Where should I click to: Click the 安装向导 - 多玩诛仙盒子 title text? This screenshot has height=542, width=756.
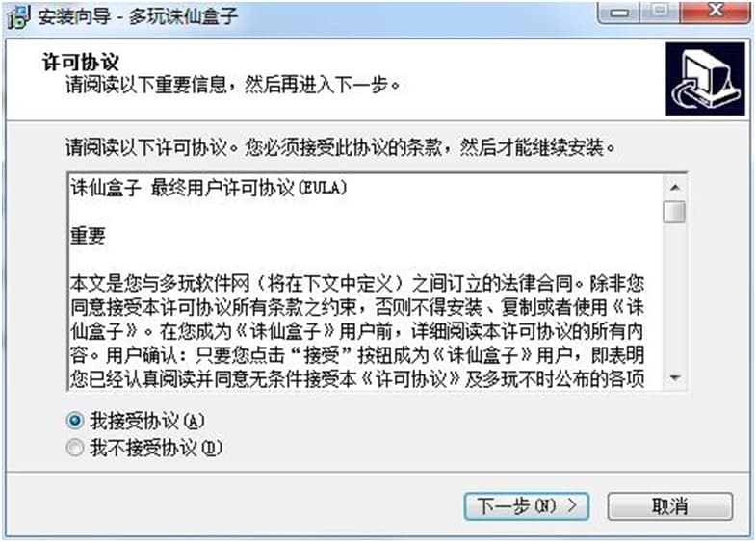coord(138,16)
